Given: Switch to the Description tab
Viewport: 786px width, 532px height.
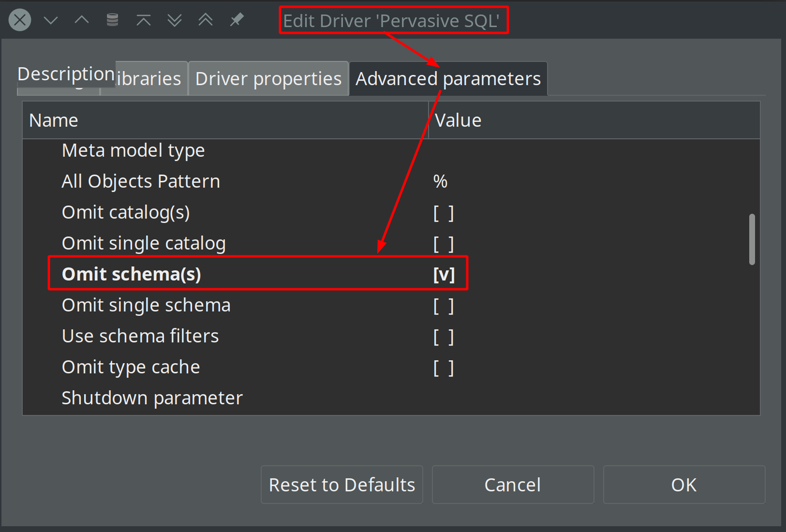Looking at the screenshot, I should (65, 74).
